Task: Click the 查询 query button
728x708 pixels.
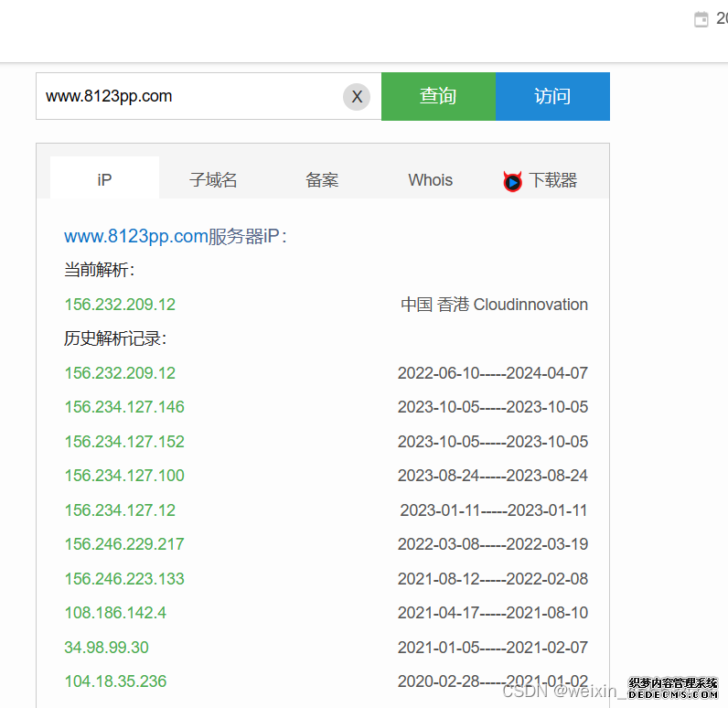Action: (438, 96)
